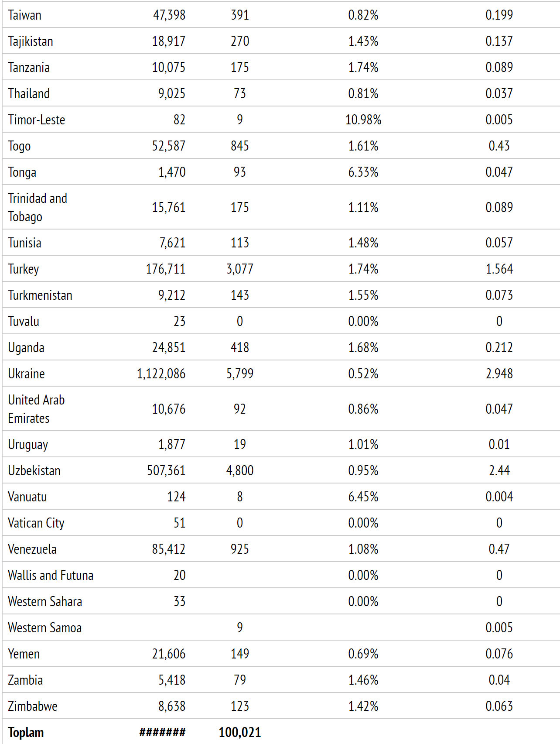The width and height of the screenshot is (560, 744).
Task: Click the Wallis and Futuna cell
Action: click(x=51, y=576)
